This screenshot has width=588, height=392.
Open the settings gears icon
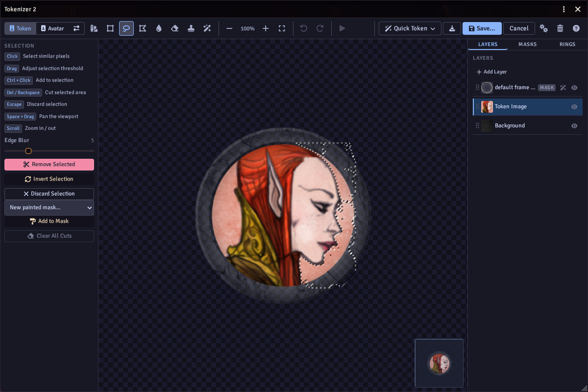click(544, 28)
